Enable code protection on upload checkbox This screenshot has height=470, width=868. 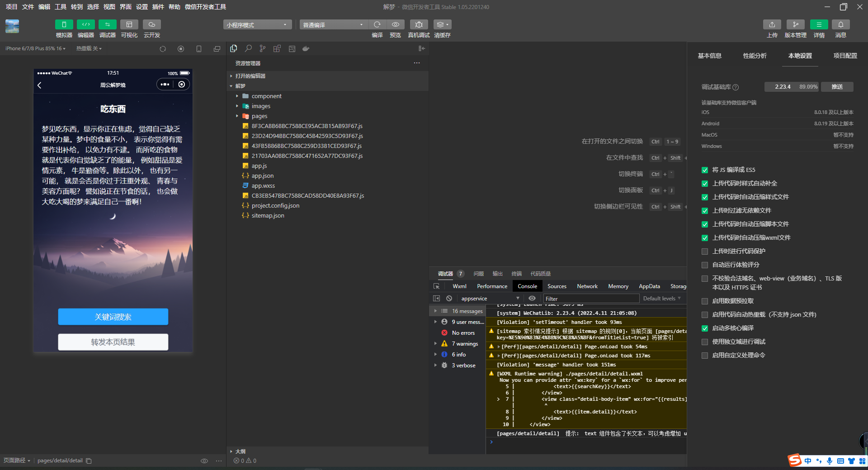704,252
